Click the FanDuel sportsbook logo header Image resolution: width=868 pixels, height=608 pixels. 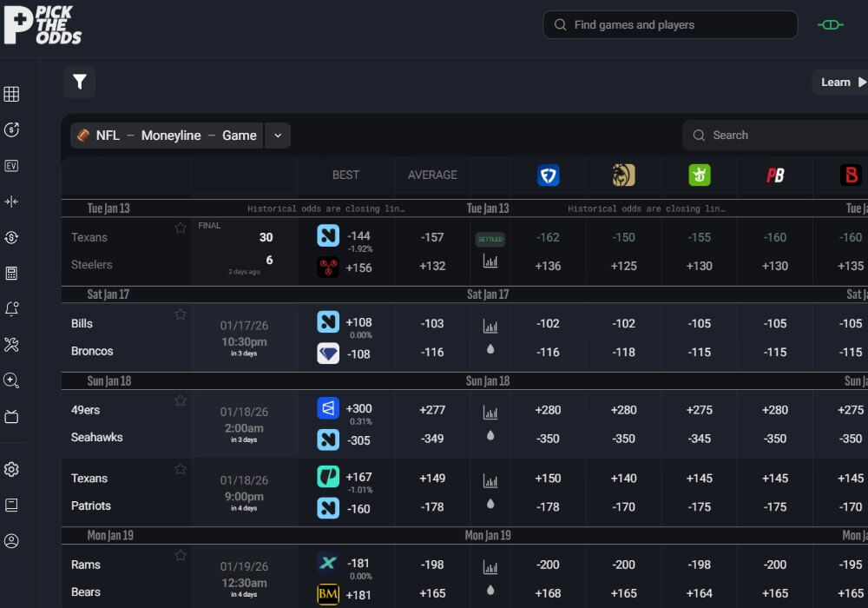[x=548, y=175]
